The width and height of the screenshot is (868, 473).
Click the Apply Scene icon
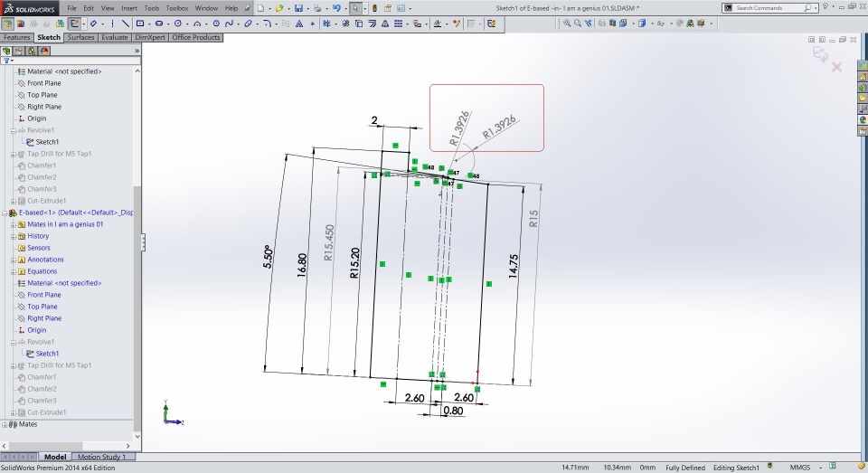pyautogui.click(x=690, y=24)
